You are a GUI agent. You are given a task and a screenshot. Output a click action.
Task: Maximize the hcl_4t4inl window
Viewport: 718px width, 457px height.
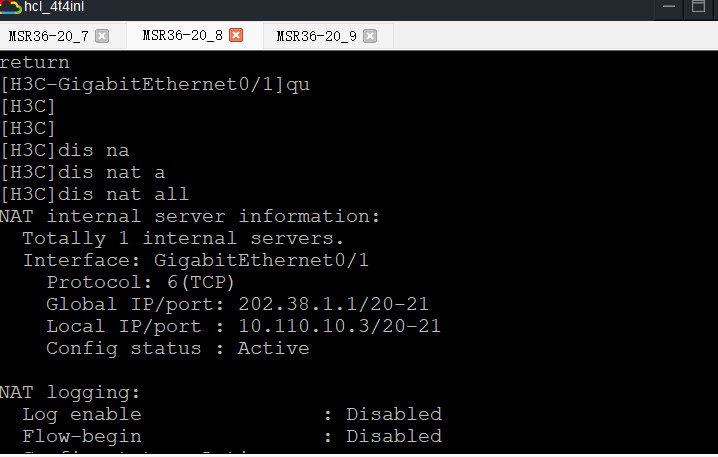(700, 7)
